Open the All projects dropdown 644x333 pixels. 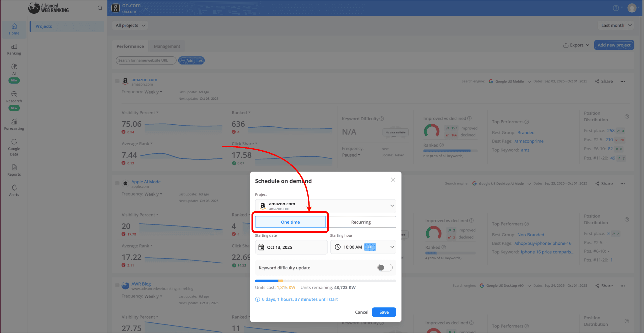pyautogui.click(x=130, y=25)
